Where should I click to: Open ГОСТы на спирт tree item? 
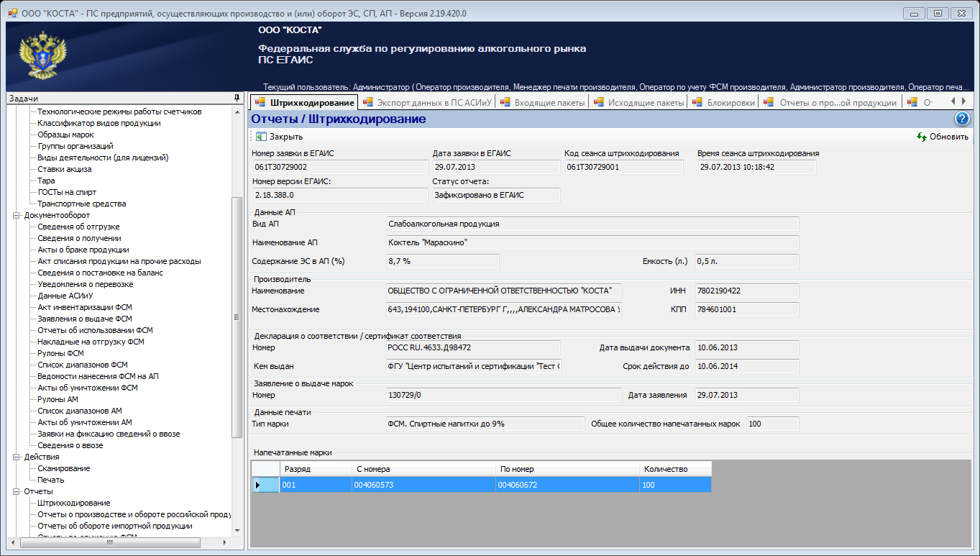[x=67, y=192]
